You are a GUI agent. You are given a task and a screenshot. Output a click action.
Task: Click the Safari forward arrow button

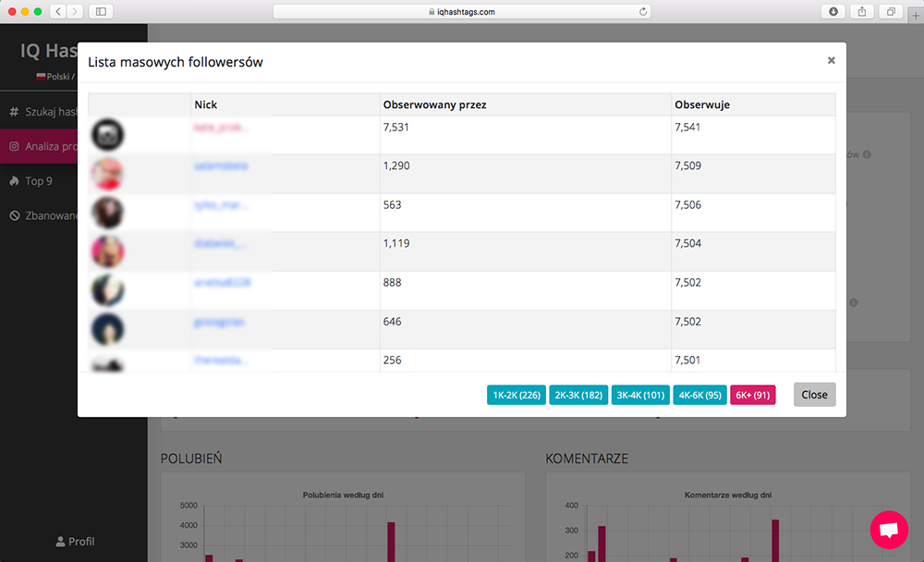[x=74, y=12]
